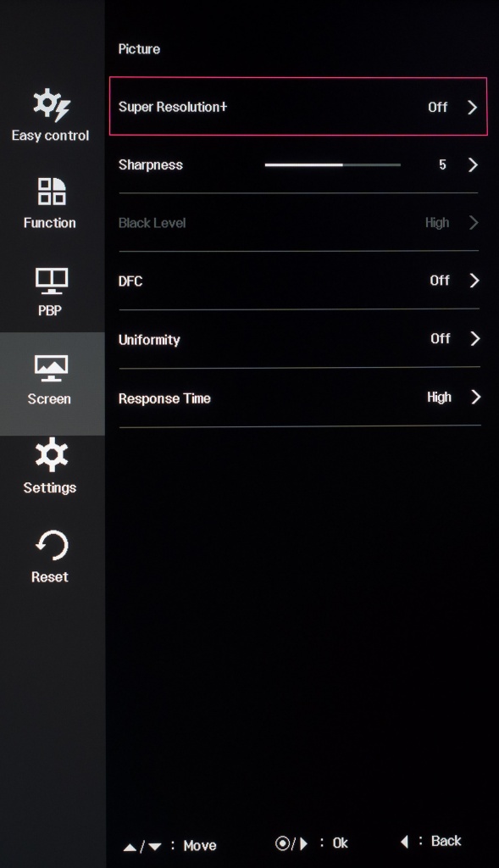Click the Reset circular arrow icon
Screen dimensions: 499x868
[52, 545]
